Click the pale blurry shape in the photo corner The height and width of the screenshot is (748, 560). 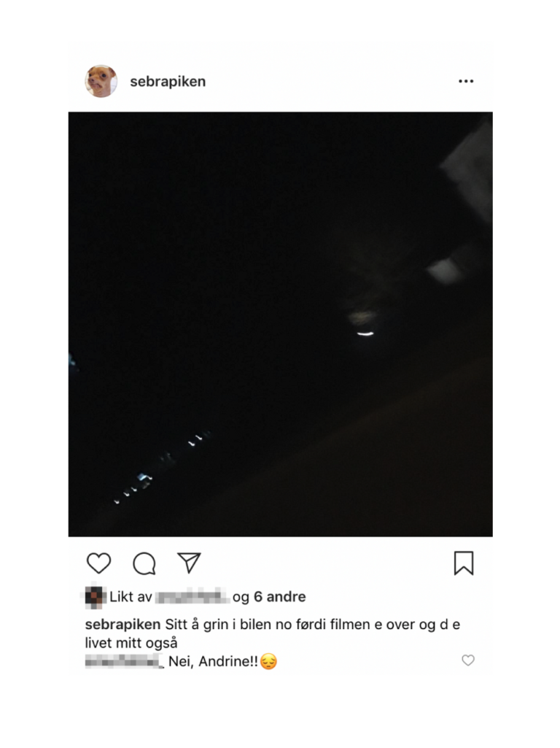(x=467, y=167)
